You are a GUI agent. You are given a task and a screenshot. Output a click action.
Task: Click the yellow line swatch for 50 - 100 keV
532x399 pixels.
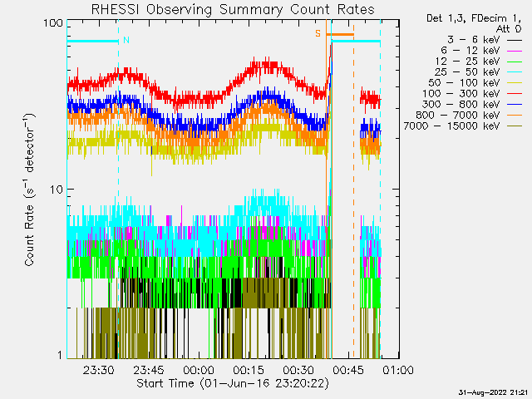(515, 83)
